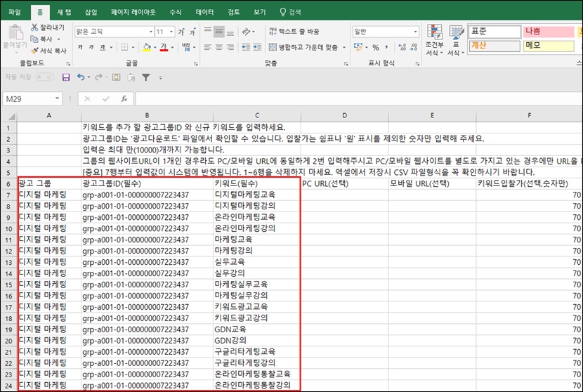Align text left

pyautogui.click(x=208, y=47)
